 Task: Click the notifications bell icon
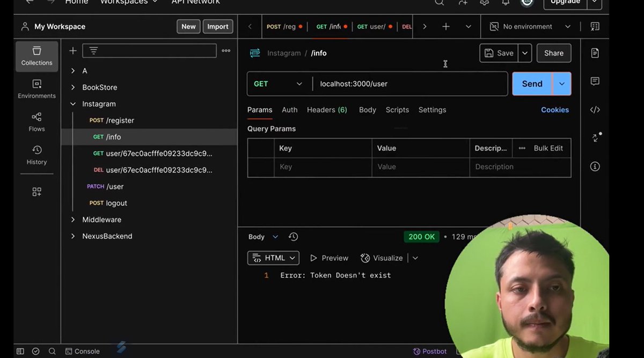(x=506, y=2)
